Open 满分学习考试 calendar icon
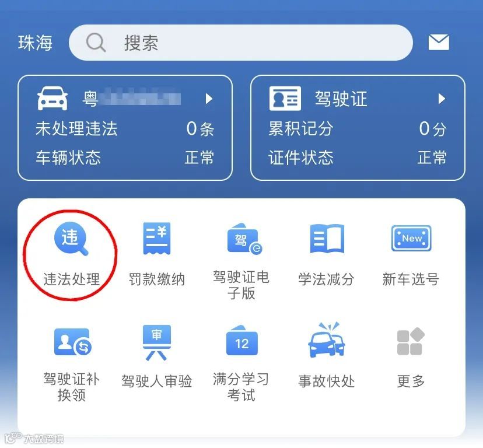This screenshot has height=448, width=483. [242, 341]
